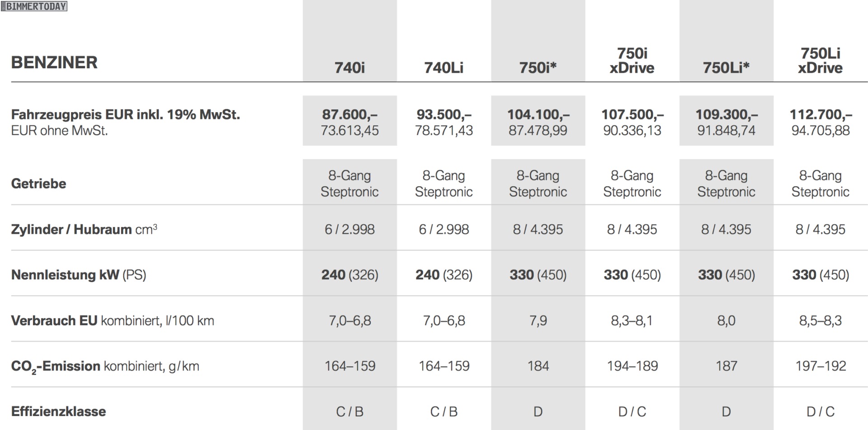Click the BENZINER table heading
This screenshot has height=430, width=868.
pyautogui.click(x=54, y=62)
